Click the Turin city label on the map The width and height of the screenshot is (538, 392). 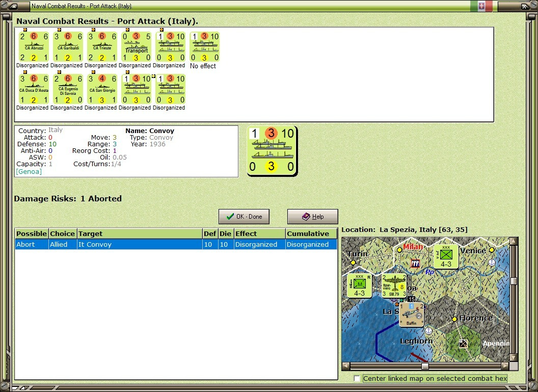(x=358, y=254)
